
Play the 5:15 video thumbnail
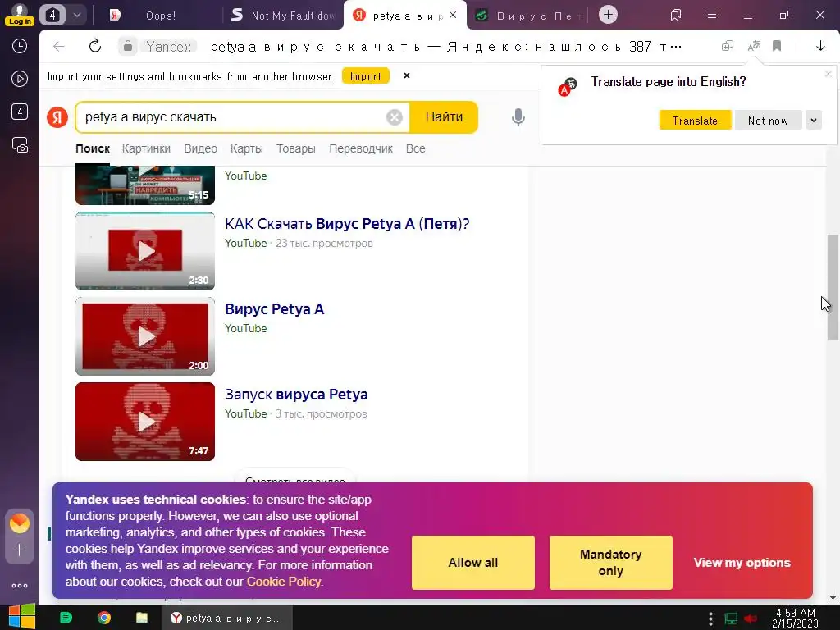coord(145,185)
